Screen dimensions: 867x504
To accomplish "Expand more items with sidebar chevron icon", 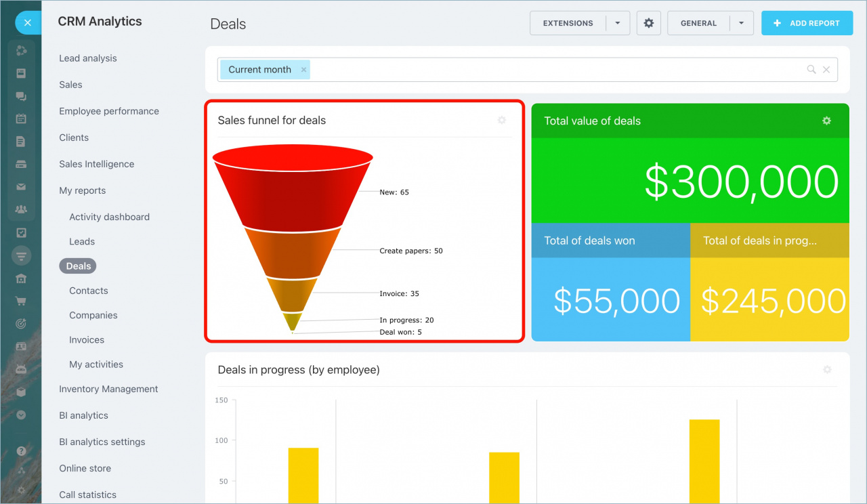I will (21, 415).
